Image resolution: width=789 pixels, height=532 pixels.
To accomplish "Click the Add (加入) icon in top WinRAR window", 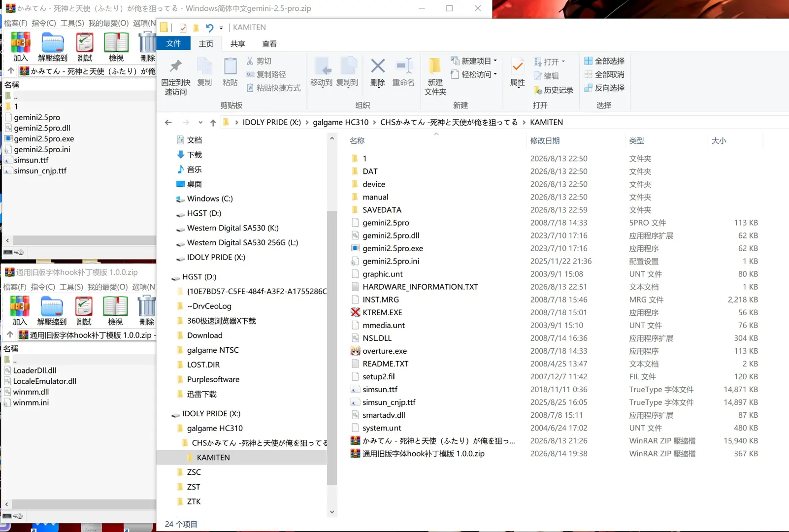I will (20, 47).
